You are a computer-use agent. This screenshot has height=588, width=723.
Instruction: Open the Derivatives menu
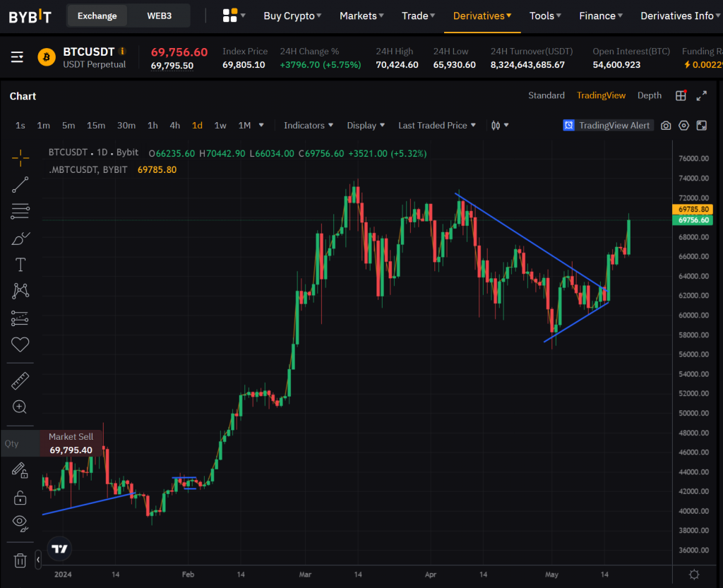coord(482,16)
